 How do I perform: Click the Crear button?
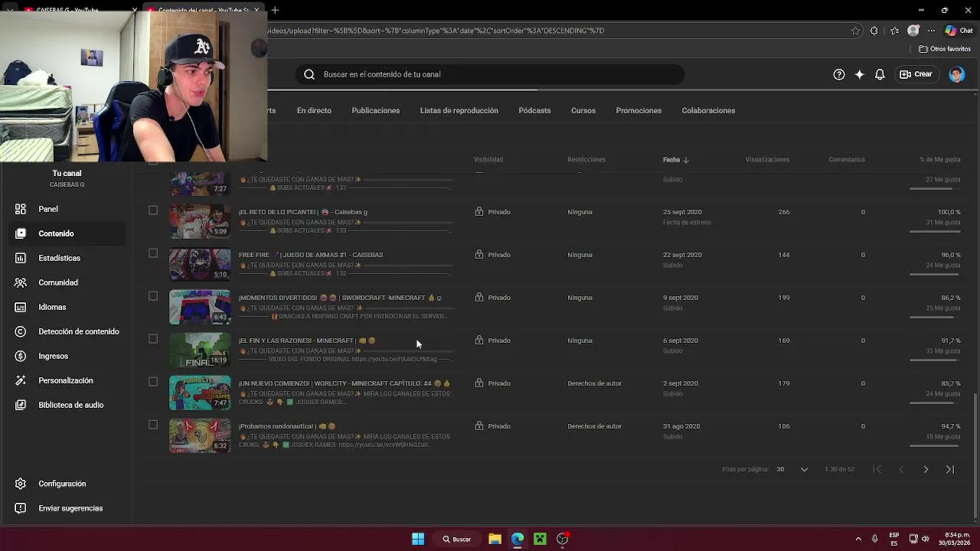(x=916, y=74)
